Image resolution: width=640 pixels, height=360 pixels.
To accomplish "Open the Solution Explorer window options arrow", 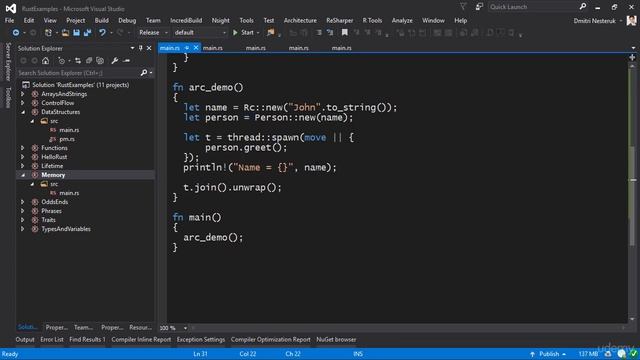I will coord(132,48).
